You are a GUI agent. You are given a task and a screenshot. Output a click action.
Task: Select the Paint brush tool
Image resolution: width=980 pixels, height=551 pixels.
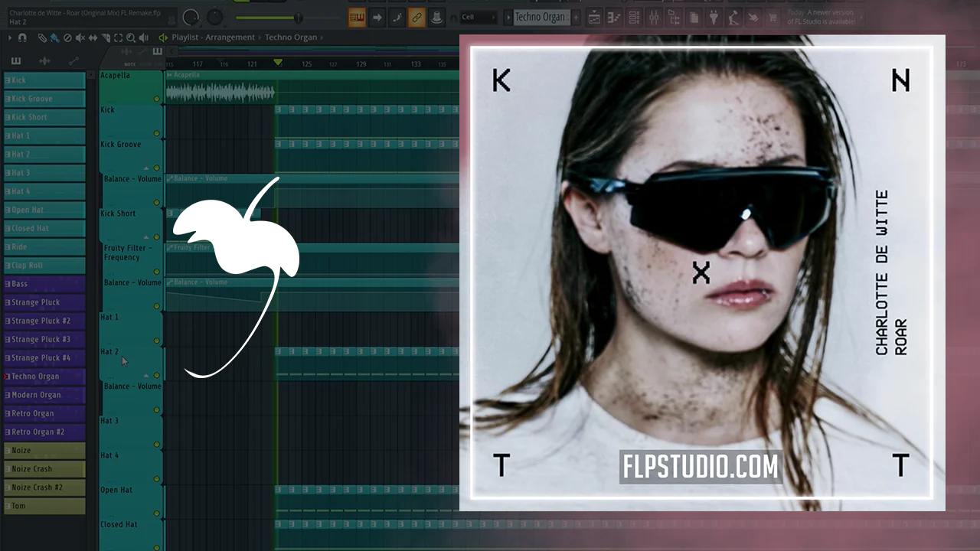coord(54,37)
